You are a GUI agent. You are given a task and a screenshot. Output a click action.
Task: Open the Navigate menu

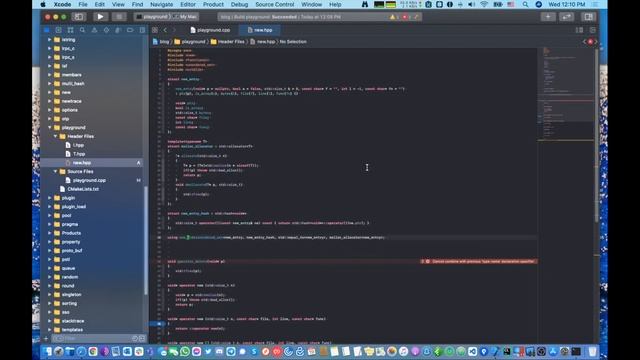click(x=161, y=4)
